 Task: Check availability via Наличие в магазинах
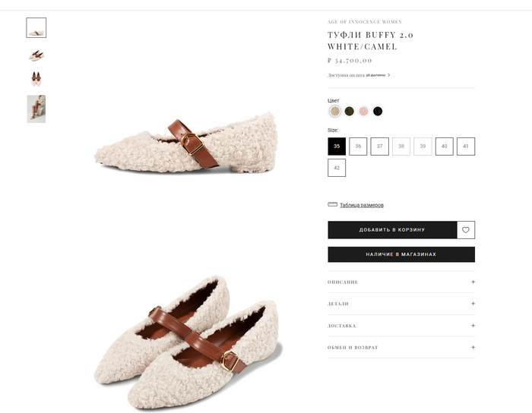401,254
